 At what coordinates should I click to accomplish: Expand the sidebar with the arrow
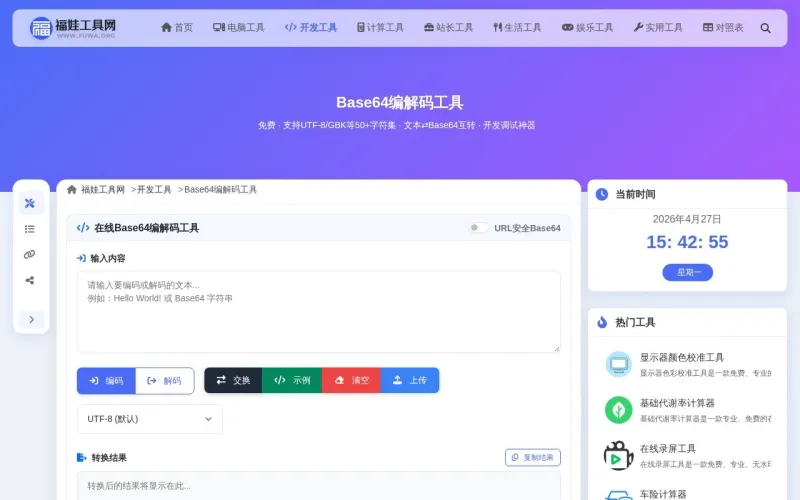click(31, 319)
